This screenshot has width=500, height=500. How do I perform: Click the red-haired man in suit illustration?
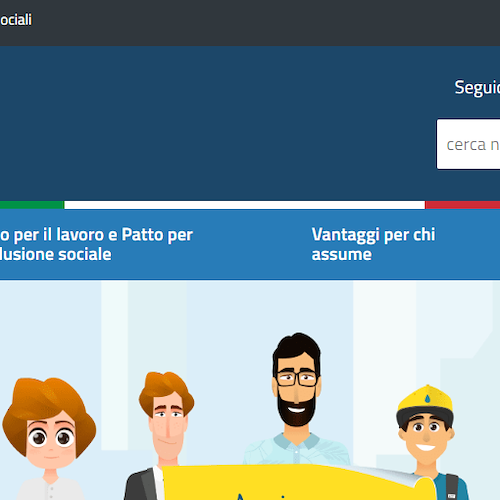162,433
